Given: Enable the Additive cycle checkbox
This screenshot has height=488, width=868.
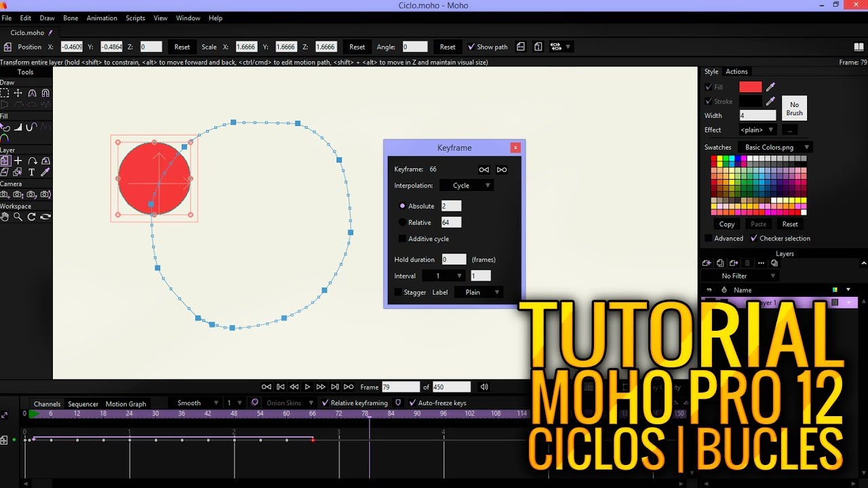Looking at the screenshot, I should [x=402, y=239].
